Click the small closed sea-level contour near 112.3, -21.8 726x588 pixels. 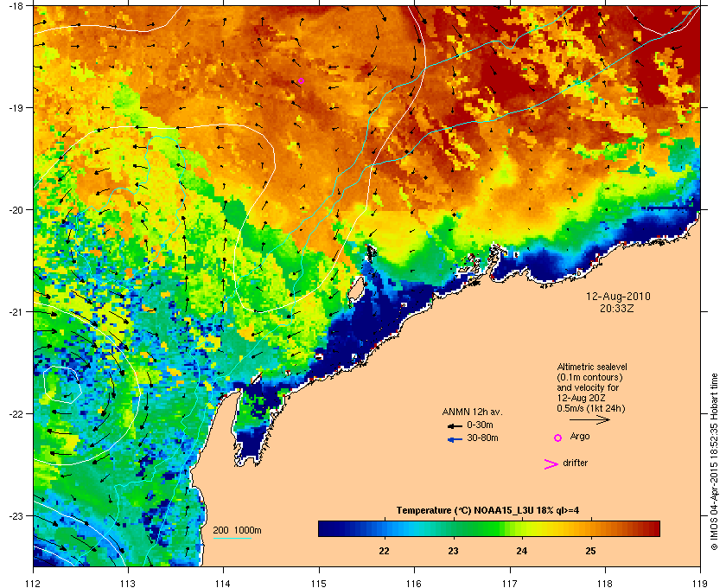pyautogui.click(x=62, y=386)
